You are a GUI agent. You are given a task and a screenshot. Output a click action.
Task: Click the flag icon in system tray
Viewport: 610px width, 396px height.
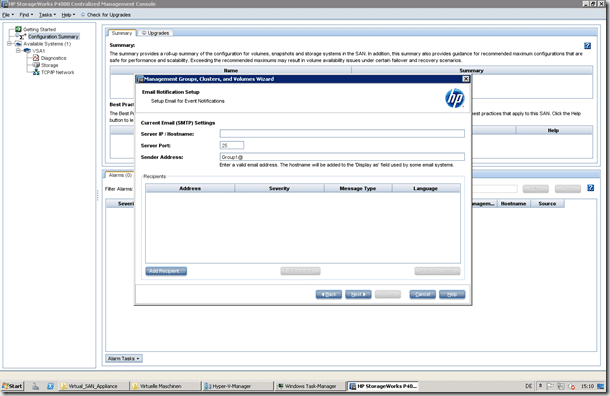coord(550,386)
